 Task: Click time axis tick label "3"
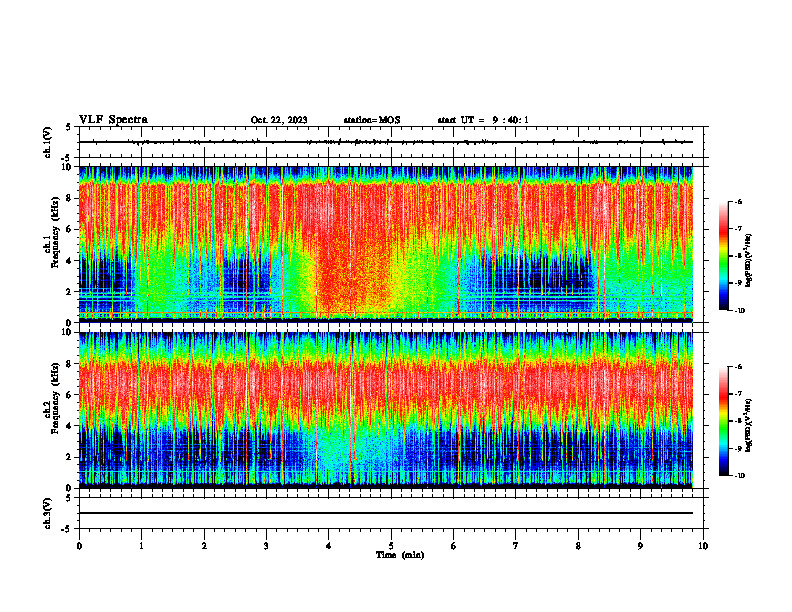(266, 546)
